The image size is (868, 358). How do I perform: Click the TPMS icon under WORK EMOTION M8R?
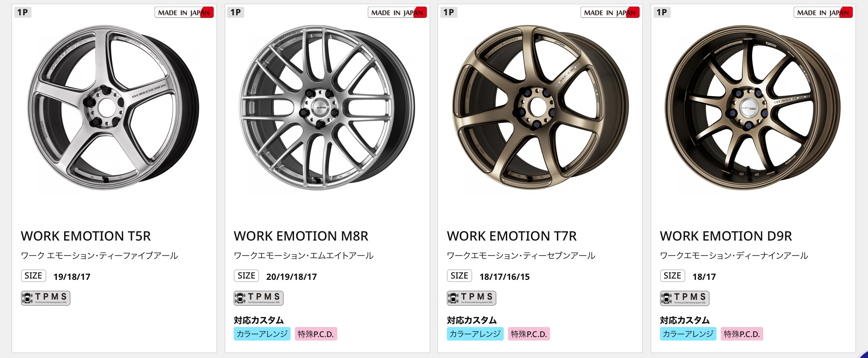[259, 298]
